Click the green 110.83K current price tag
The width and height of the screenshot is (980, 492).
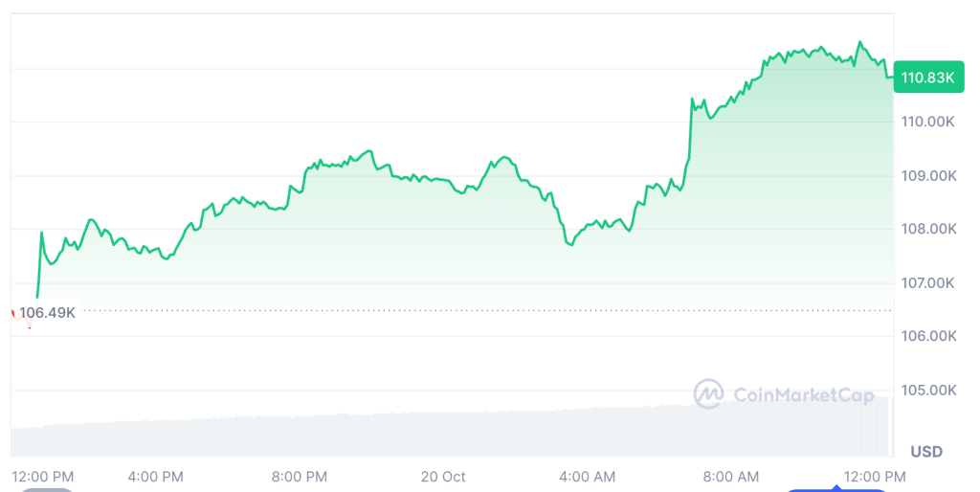(x=927, y=78)
